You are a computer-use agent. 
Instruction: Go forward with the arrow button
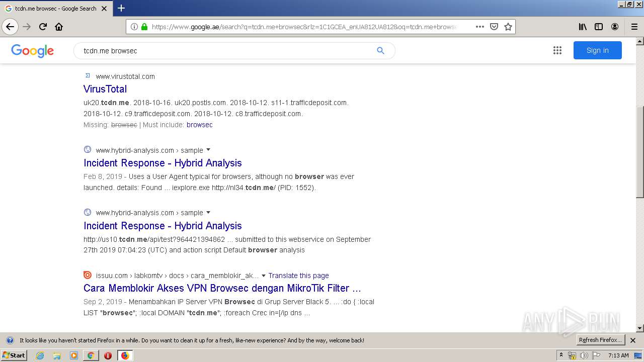pyautogui.click(x=27, y=27)
